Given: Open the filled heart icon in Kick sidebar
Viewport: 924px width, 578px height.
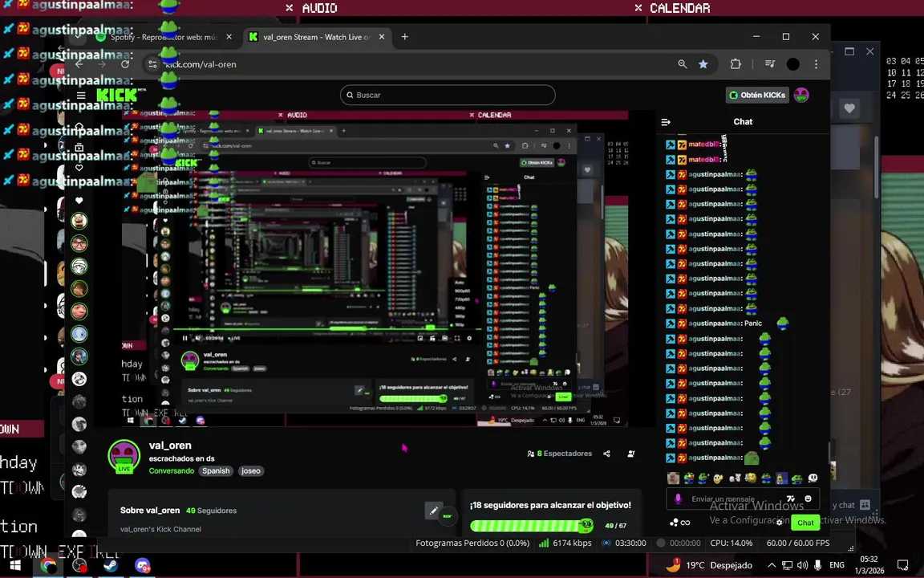Looking at the screenshot, I should click(79, 201).
